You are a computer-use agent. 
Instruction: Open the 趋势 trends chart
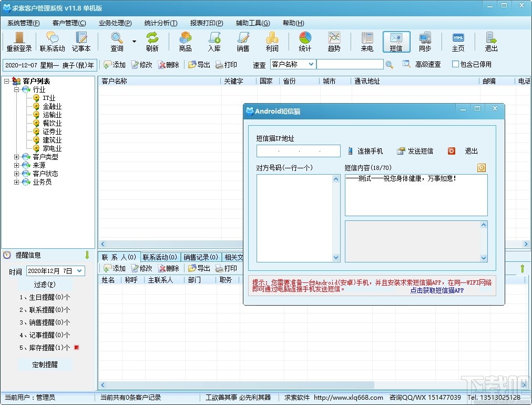[334, 42]
